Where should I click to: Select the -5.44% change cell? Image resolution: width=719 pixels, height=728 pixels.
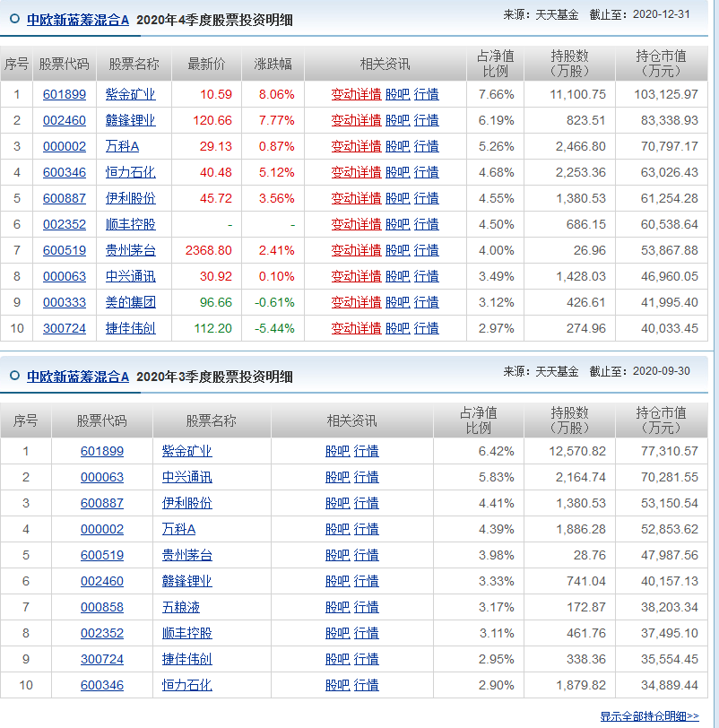pyautogui.click(x=274, y=329)
